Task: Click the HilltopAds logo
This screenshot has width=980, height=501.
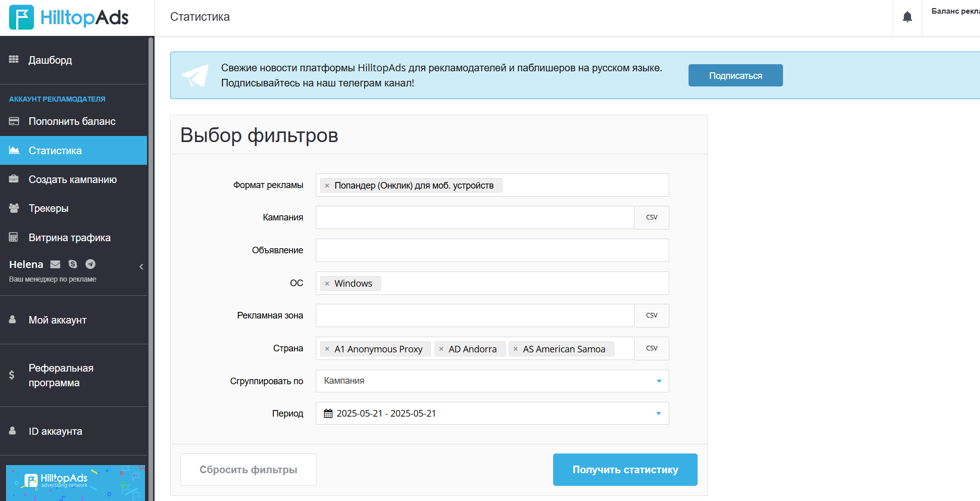Action: [69, 18]
